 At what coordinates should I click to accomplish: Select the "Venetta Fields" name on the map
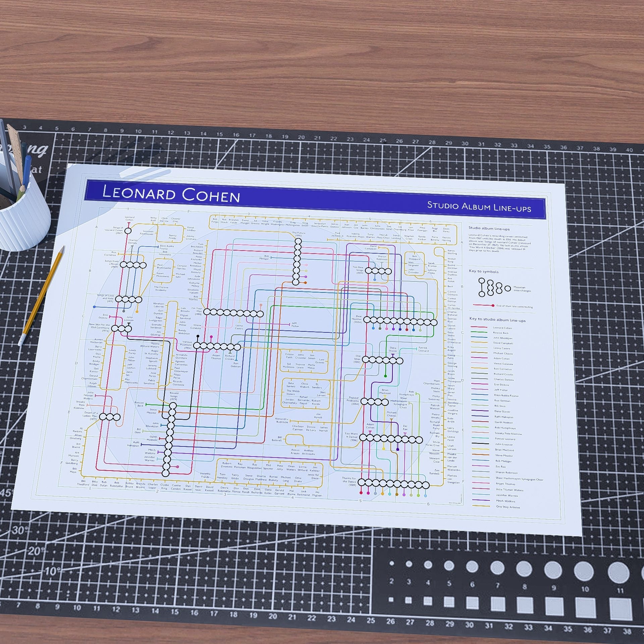tap(205, 475)
